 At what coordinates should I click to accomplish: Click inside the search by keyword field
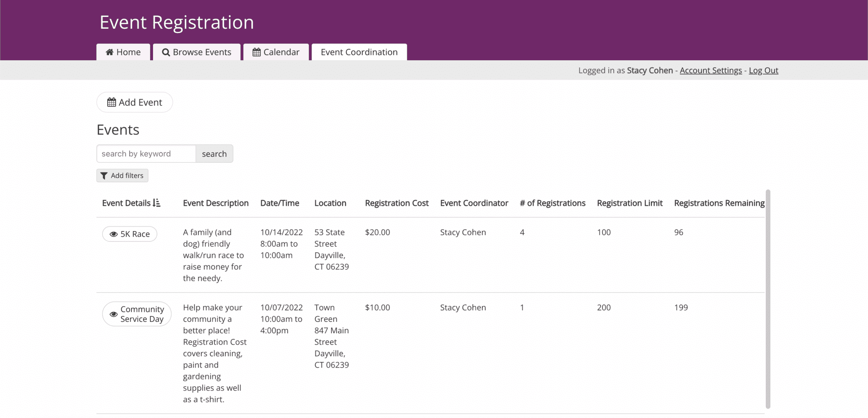click(x=146, y=153)
